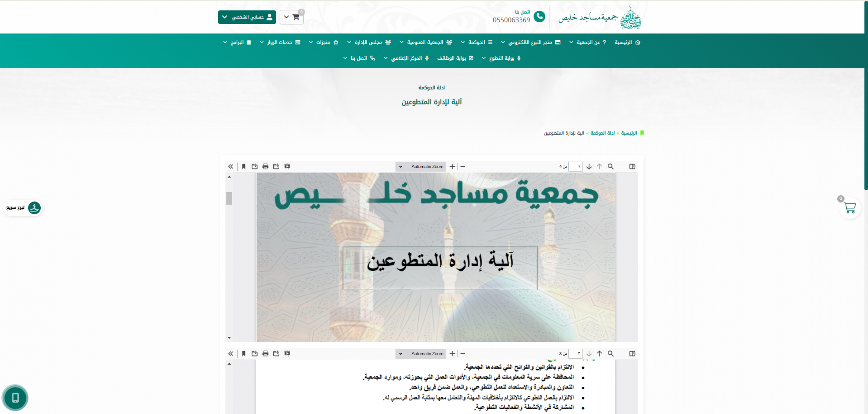Image resolution: width=868 pixels, height=414 pixels.
Task: Click the bookmark current view icon in first PDF viewer
Action: (x=244, y=167)
